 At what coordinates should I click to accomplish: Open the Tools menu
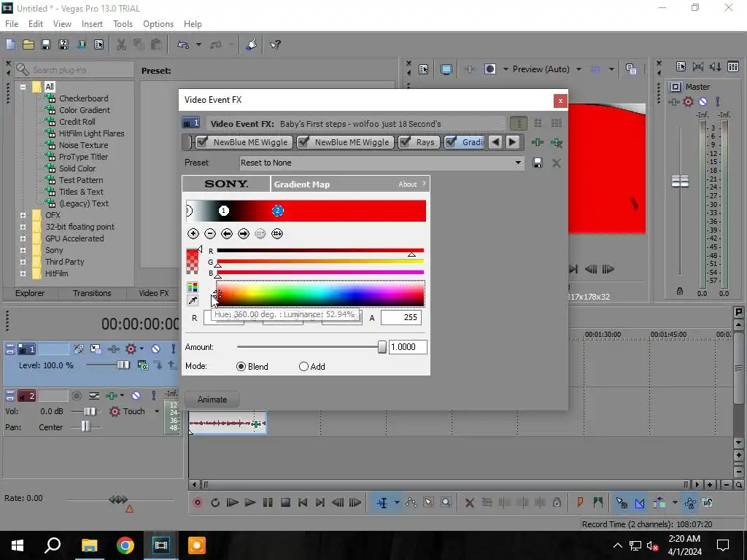[x=123, y=24]
